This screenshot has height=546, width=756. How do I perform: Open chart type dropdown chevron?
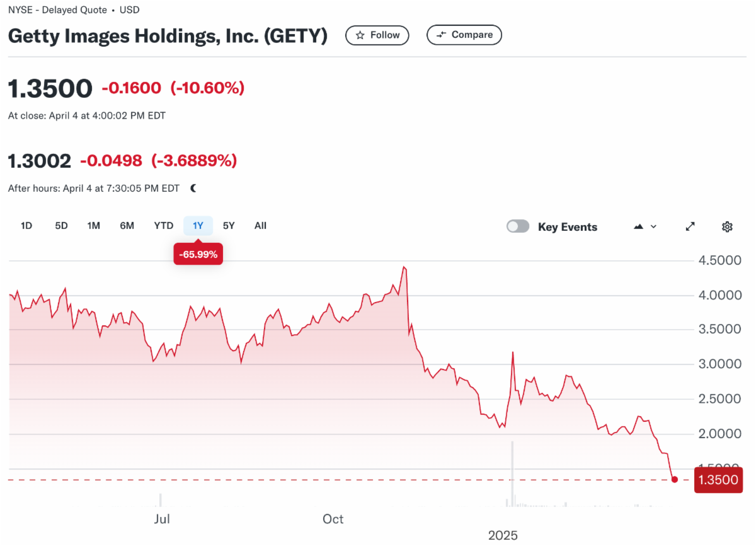[x=653, y=226]
